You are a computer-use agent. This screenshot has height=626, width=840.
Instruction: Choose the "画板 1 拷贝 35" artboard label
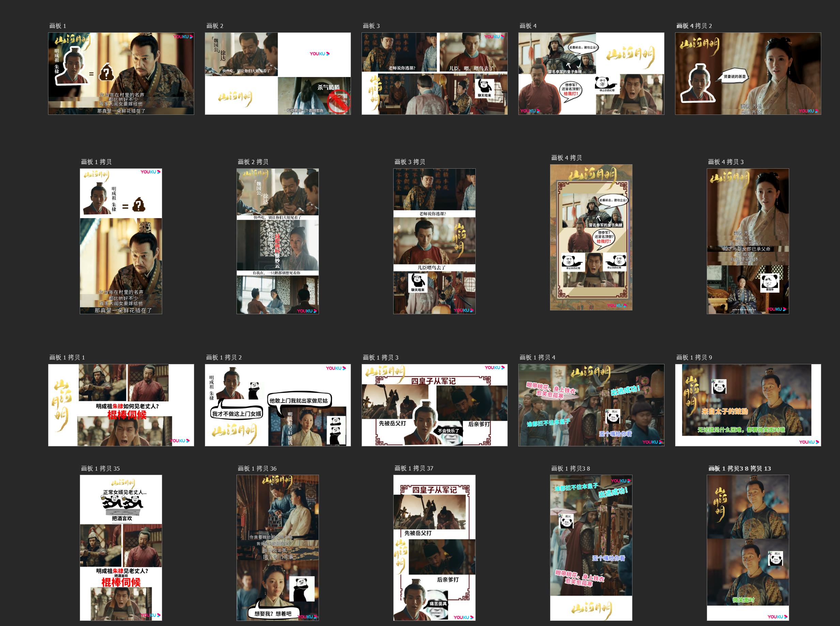point(101,468)
